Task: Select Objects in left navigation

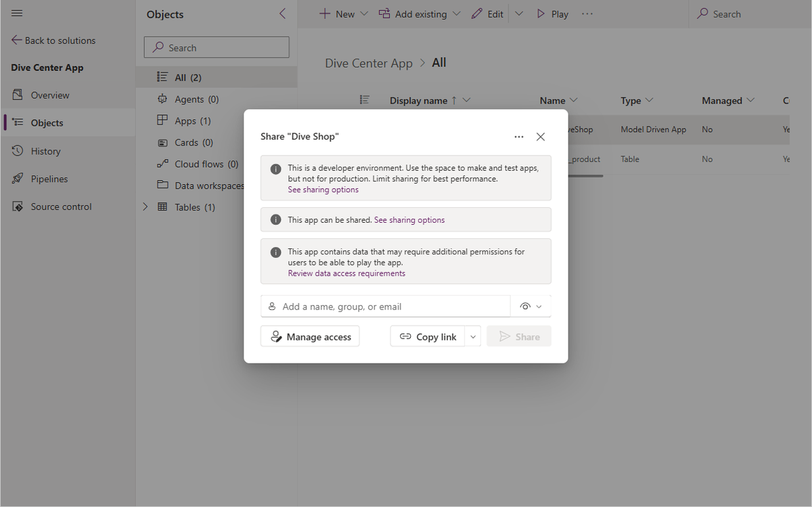Action: point(68,123)
